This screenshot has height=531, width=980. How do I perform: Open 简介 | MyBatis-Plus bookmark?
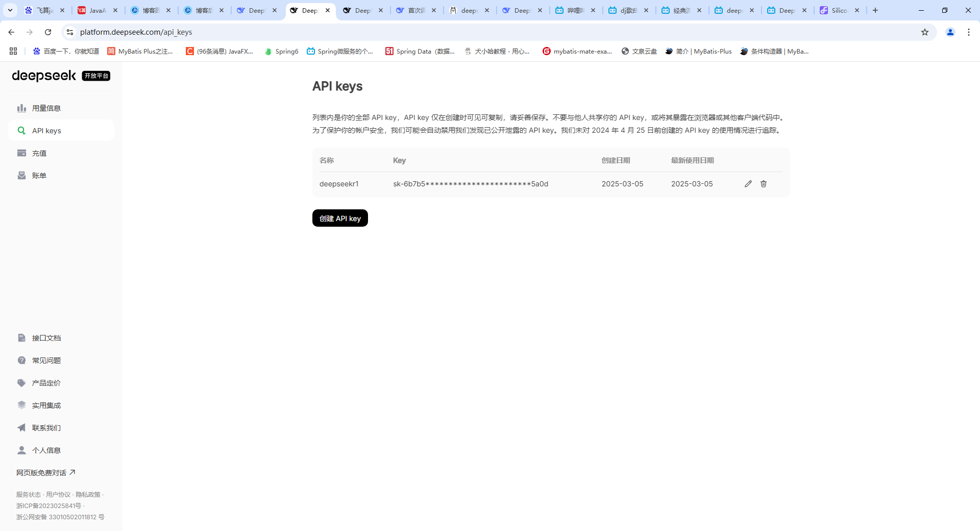[x=698, y=51]
